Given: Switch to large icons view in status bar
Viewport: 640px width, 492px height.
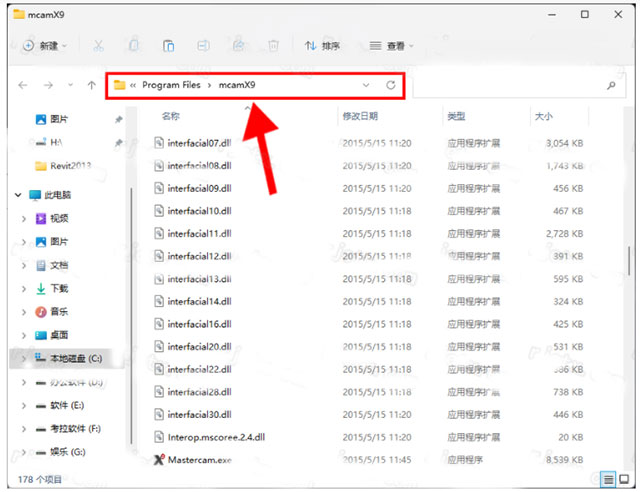Looking at the screenshot, I should (x=624, y=479).
